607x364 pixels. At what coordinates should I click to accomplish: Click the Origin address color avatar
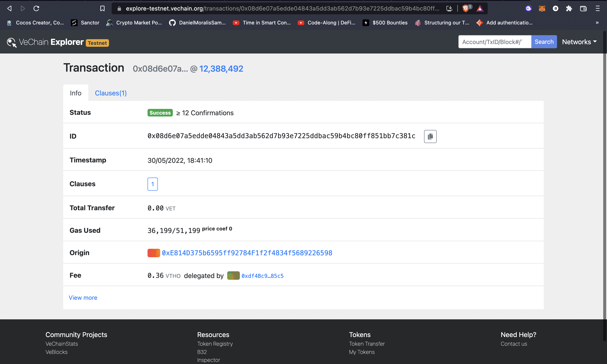tap(154, 253)
